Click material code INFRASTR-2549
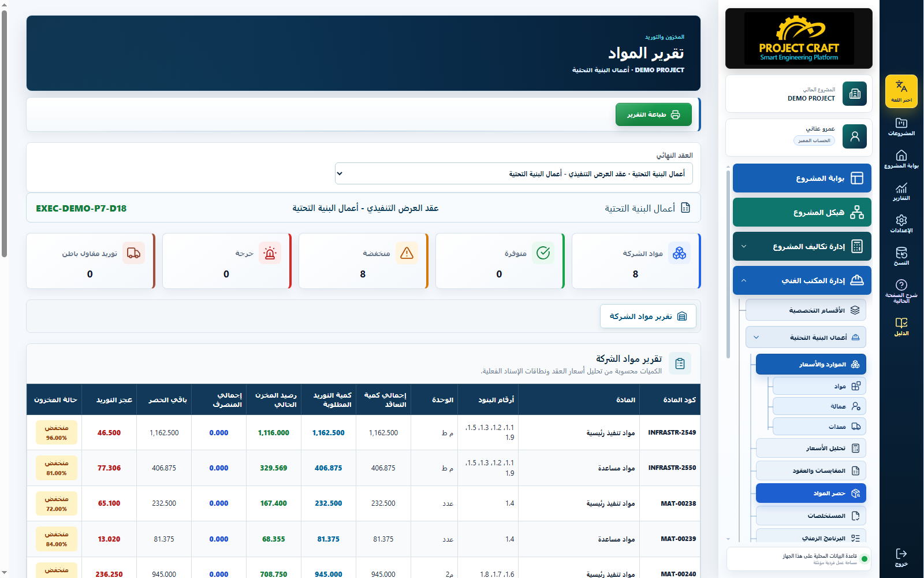The width and height of the screenshot is (924, 578). [x=672, y=432]
